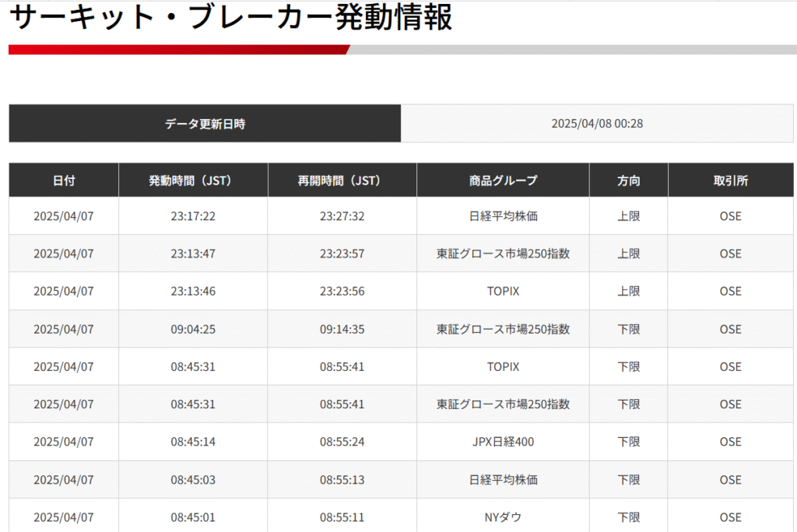Click 上限 in the 23:13:46 row
The image size is (797, 532).
point(629,291)
